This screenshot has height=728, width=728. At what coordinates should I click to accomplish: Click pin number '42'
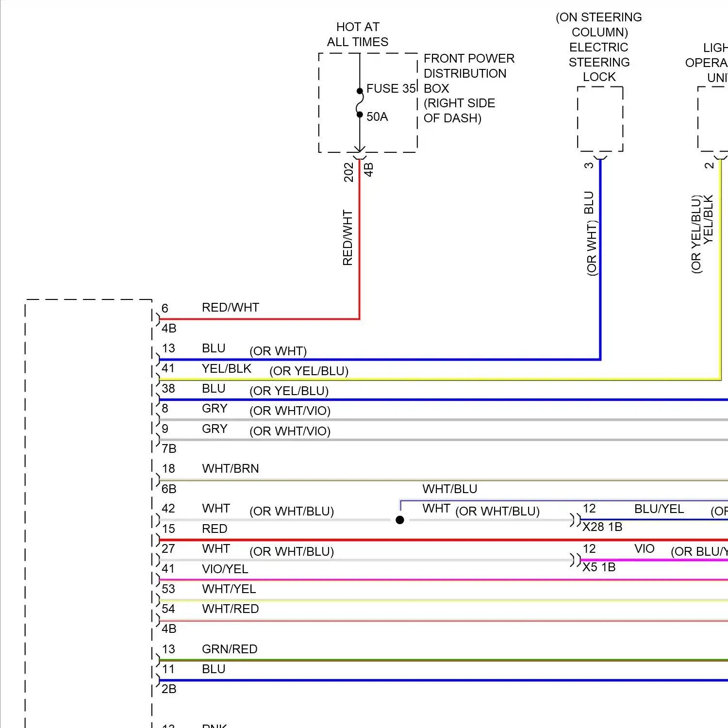tap(168, 509)
